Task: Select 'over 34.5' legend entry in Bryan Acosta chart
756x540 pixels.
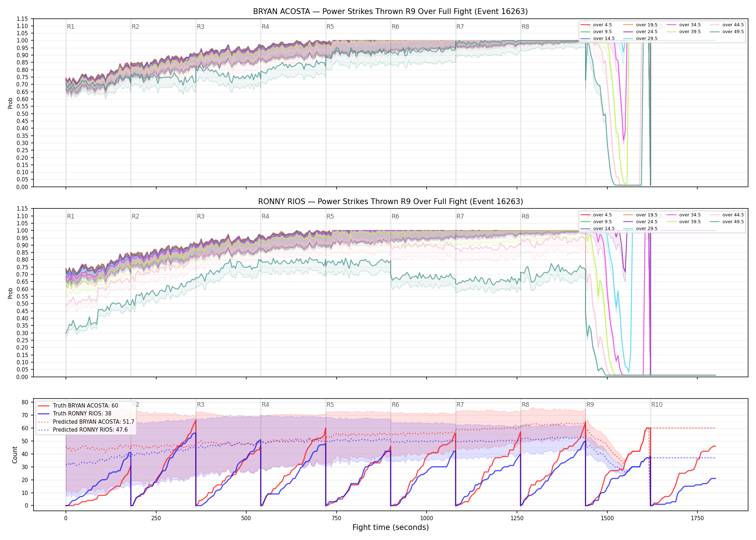Action: [684, 25]
